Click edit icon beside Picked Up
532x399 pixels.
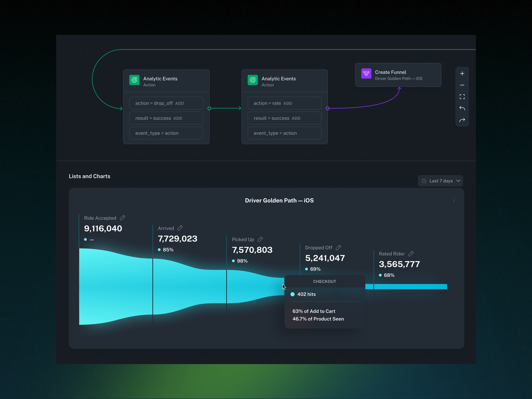pyautogui.click(x=260, y=239)
